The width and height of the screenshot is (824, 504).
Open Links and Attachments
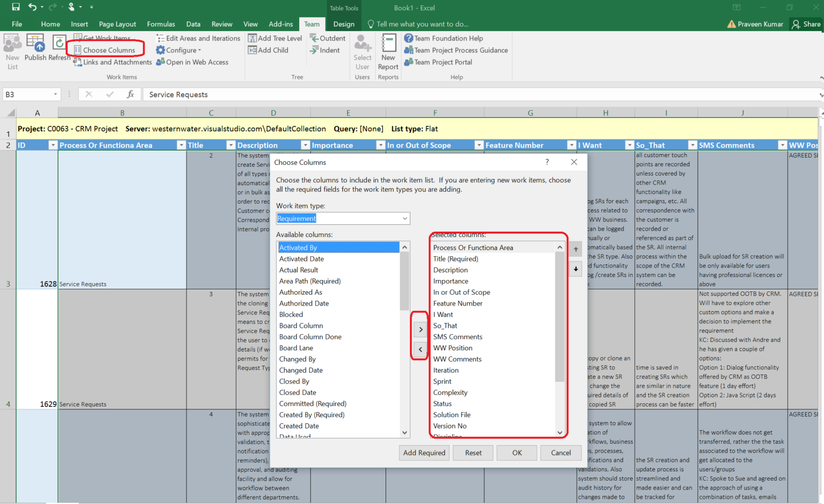(113, 62)
